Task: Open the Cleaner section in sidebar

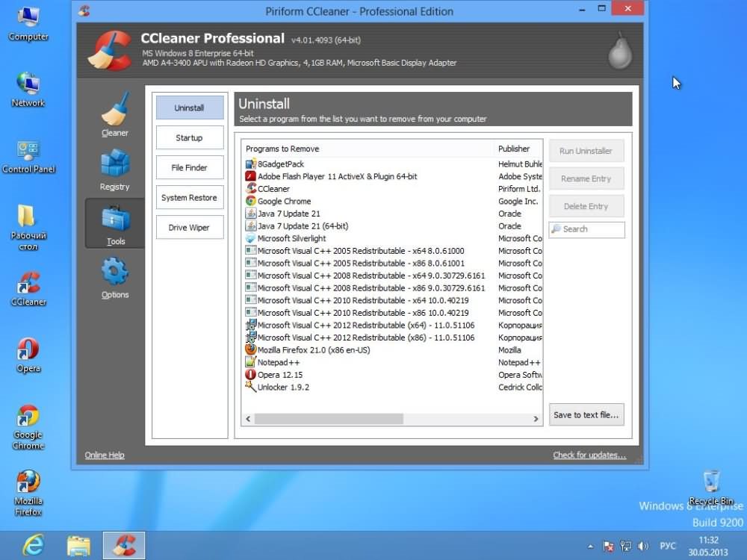Action: tap(115, 114)
